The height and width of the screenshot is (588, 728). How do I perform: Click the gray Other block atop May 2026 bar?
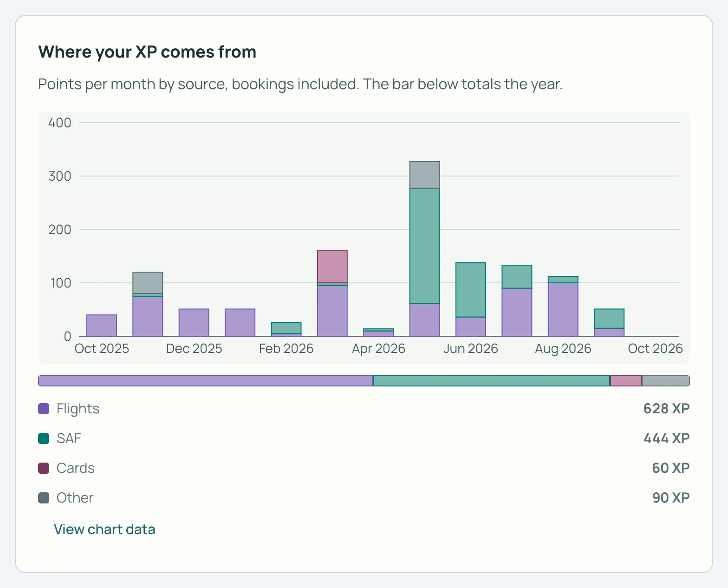click(425, 175)
